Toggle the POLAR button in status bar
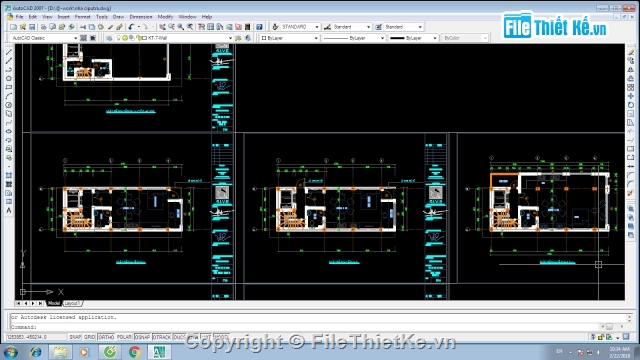640x360 pixels. pyautogui.click(x=124, y=337)
